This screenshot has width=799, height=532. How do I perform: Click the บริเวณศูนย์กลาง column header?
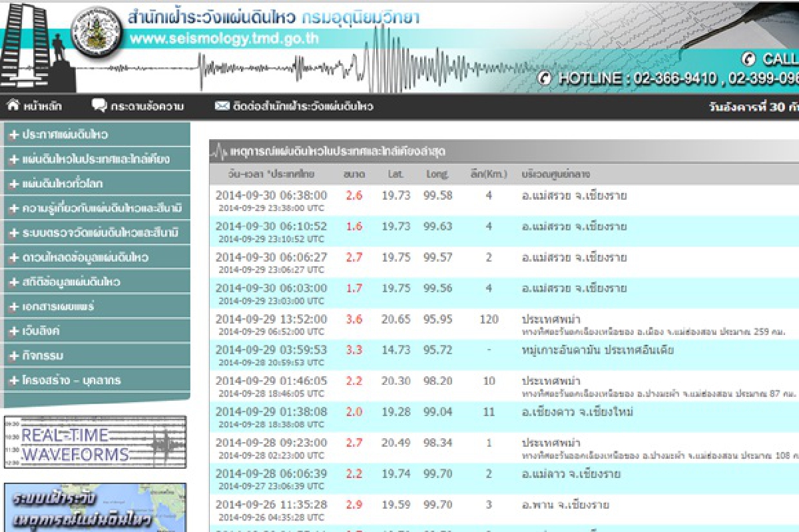click(556, 174)
